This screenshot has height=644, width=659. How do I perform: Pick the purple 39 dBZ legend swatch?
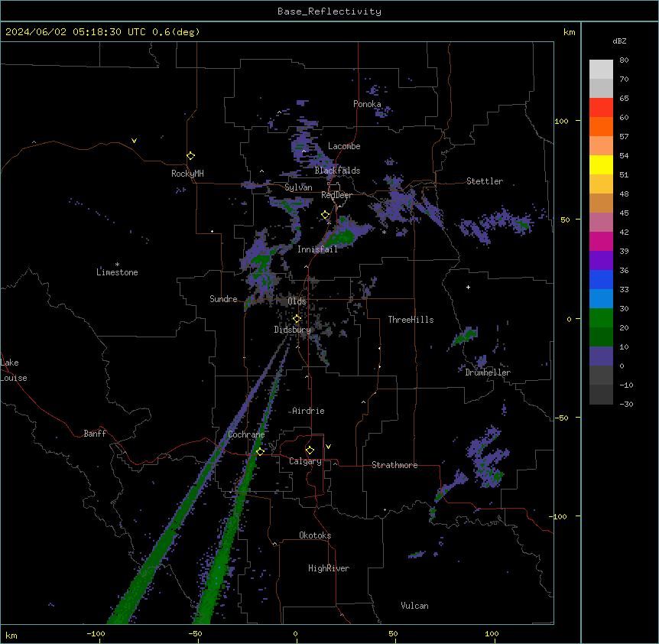point(601,261)
